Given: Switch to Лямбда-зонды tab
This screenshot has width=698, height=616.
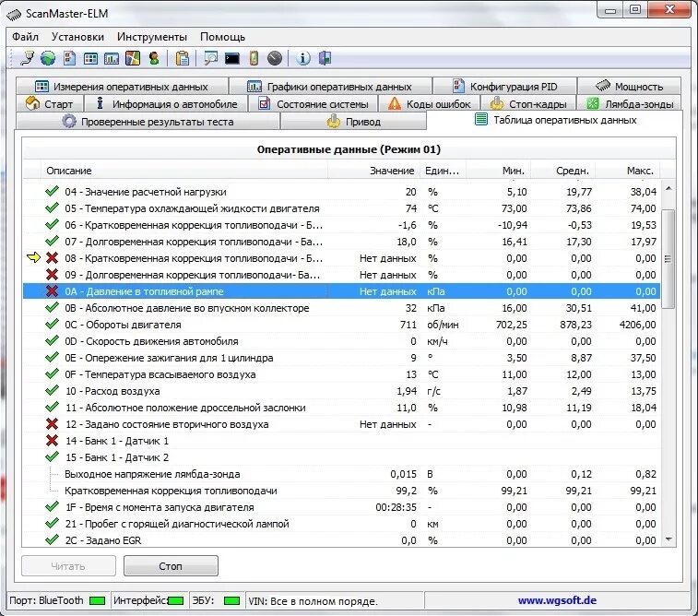Looking at the screenshot, I should [629, 104].
